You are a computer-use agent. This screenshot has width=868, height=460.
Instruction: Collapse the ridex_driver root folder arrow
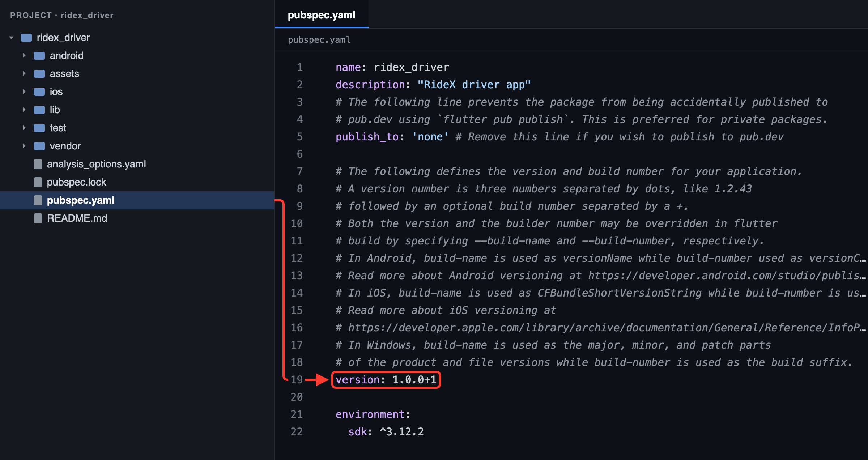pyautogui.click(x=11, y=38)
